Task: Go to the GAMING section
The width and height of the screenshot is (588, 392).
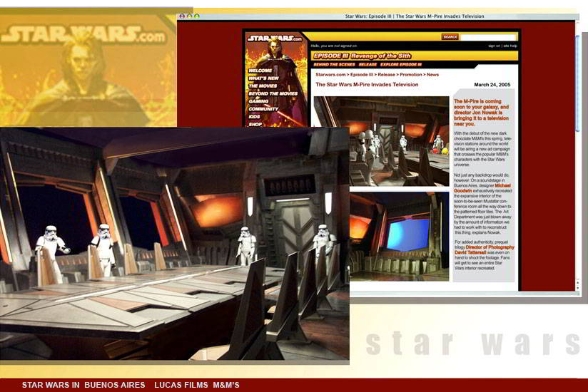Action: click(258, 101)
